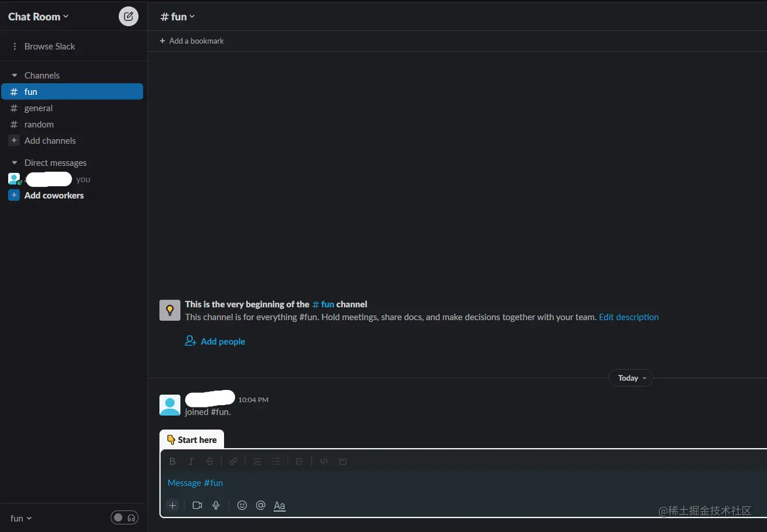Insert a code block

(x=343, y=462)
